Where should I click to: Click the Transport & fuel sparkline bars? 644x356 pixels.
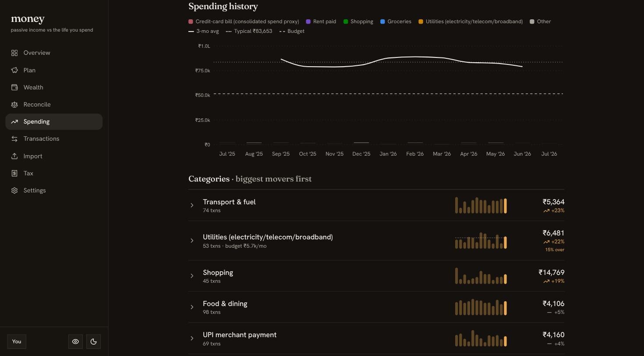[x=481, y=205]
